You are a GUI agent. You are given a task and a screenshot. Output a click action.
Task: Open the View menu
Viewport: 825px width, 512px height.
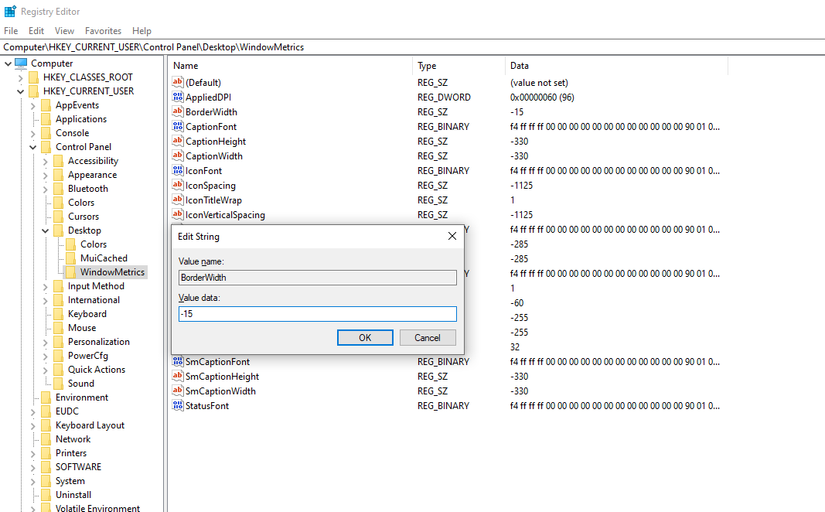point(64,31)
